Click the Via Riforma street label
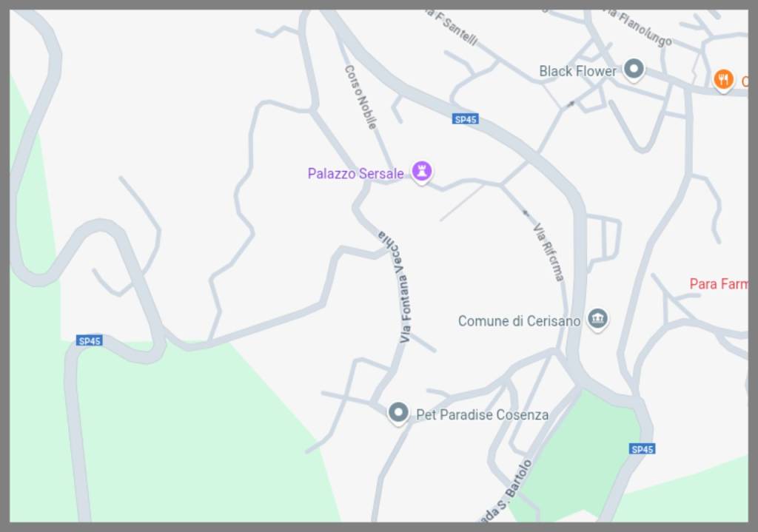 [549, 252]
